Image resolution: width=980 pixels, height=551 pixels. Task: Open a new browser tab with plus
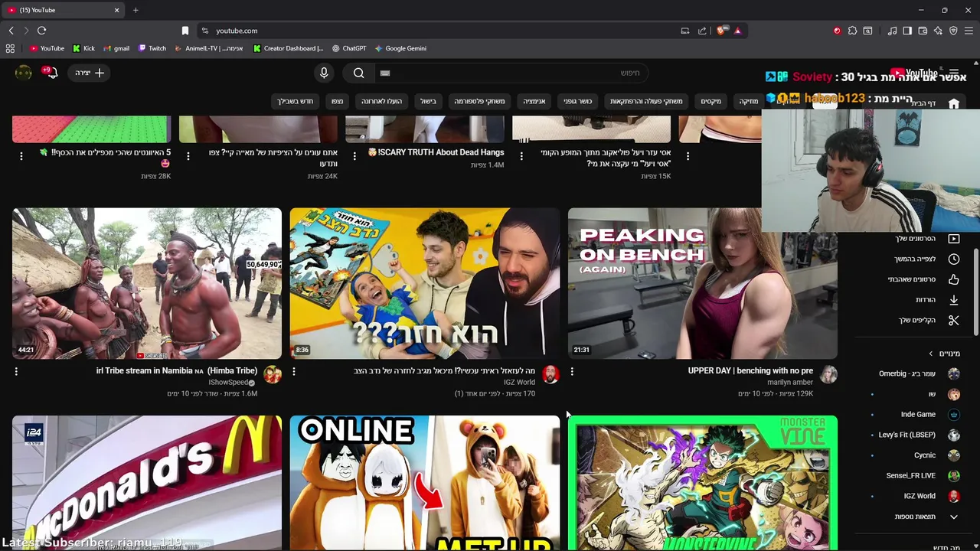pos(136,10)
